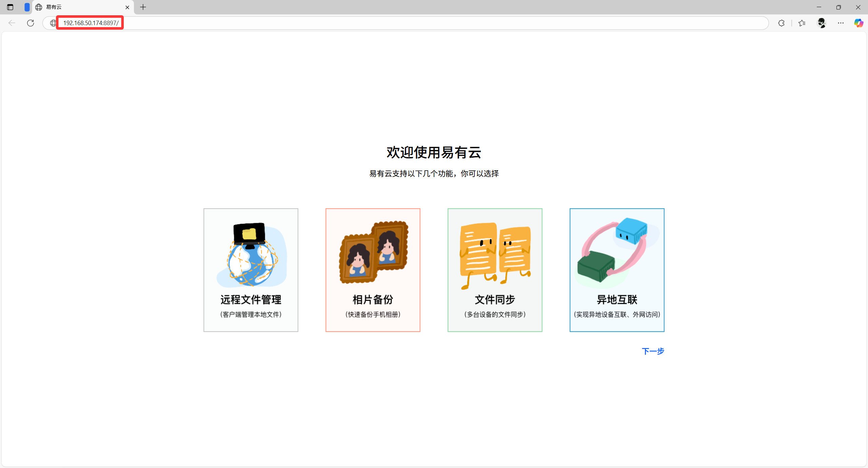Open a new tab with plus button
Viewport: 868px width, 468px height.
(143, 7)
